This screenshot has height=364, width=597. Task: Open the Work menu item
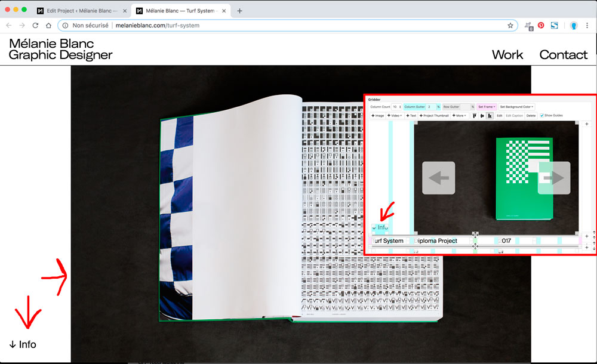[507, 55]
